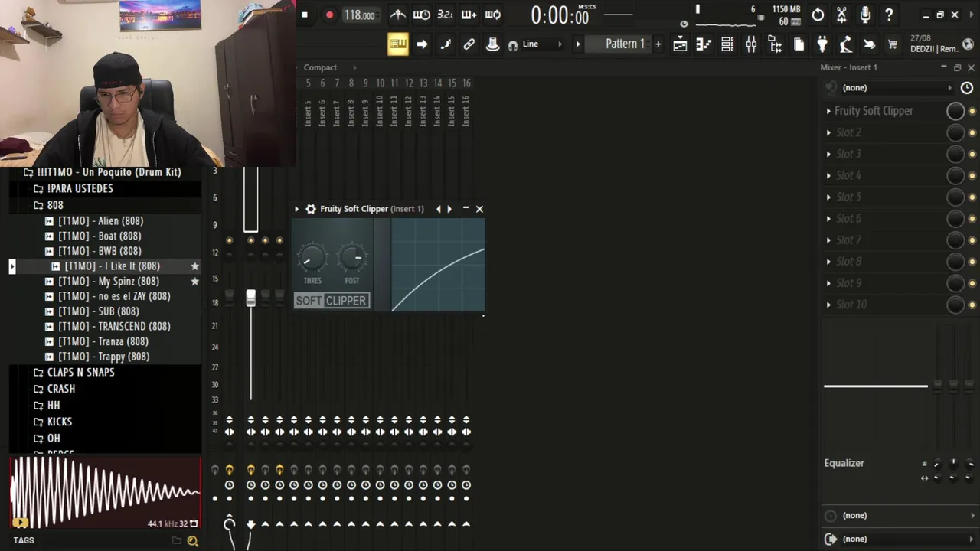This screenshot has width=980, height=551.
Task: Adjust the THRES knob in Soft Clipper
Action: pyautogui.click(x=312, y=259)
